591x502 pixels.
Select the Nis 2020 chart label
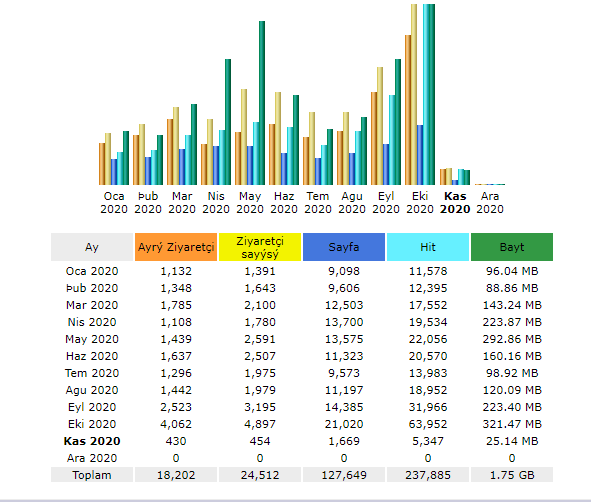pos(216,202)
